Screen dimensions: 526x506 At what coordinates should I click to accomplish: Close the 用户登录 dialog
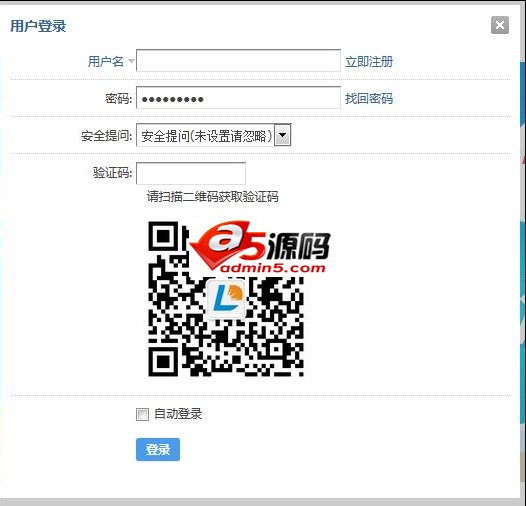[x=499, y=25]
